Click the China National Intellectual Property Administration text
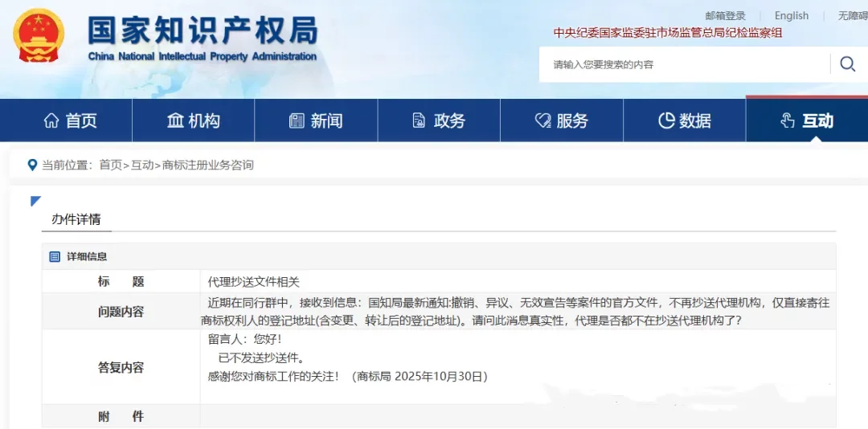 (x=202, y=56)
